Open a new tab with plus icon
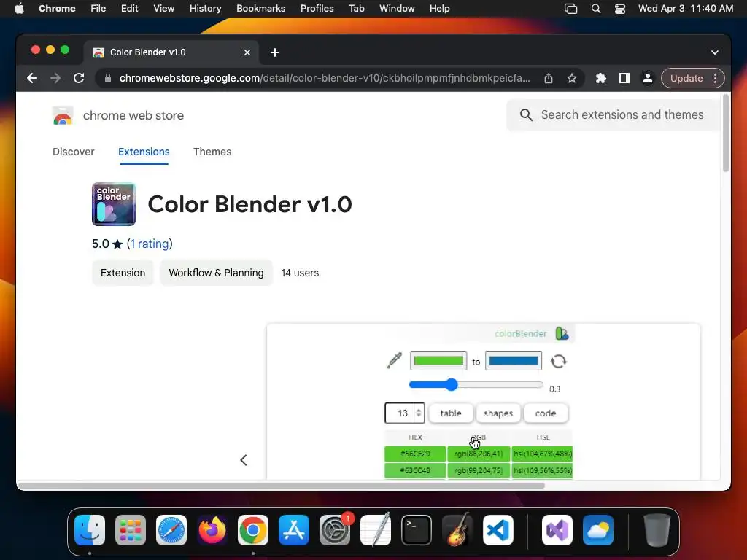747x560 pixels. pos(275,52)
